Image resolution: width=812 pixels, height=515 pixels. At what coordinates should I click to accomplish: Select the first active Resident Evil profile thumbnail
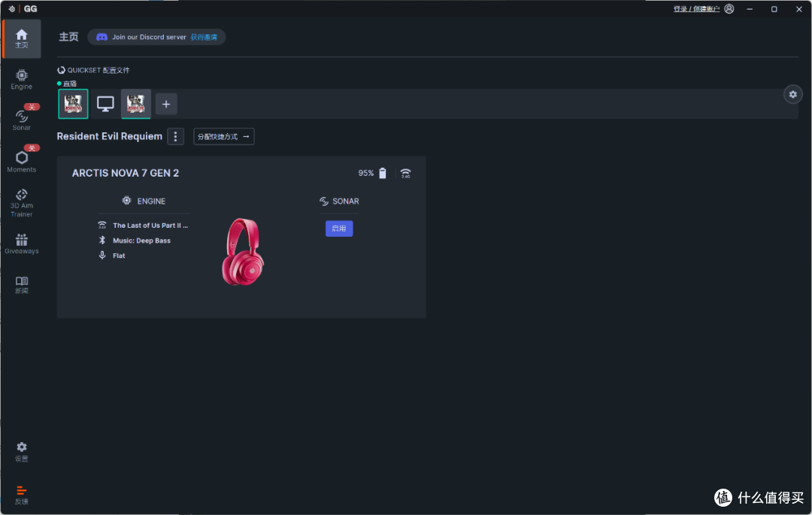pos(73,104)
